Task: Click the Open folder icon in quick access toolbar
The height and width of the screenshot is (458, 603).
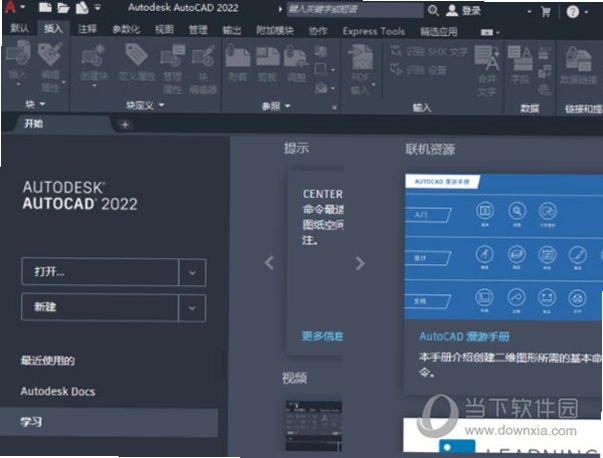Action: tap(63, 8)
